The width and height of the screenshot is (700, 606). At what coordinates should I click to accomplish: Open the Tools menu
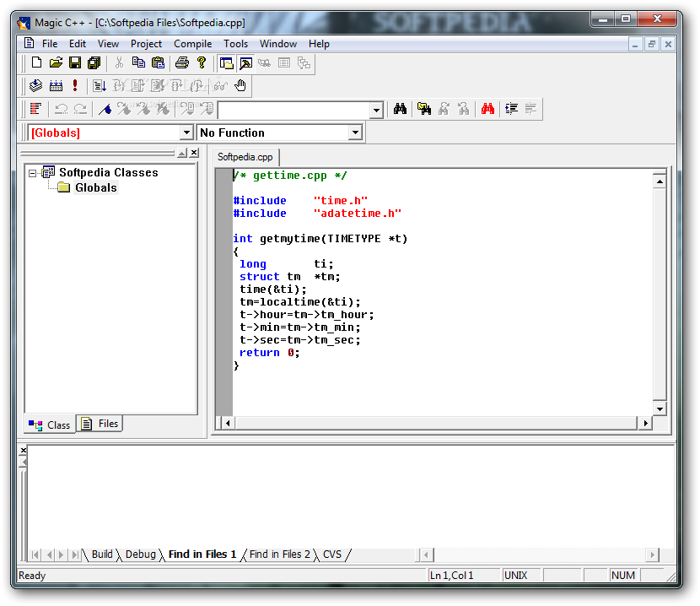click(x=235, y=44)
